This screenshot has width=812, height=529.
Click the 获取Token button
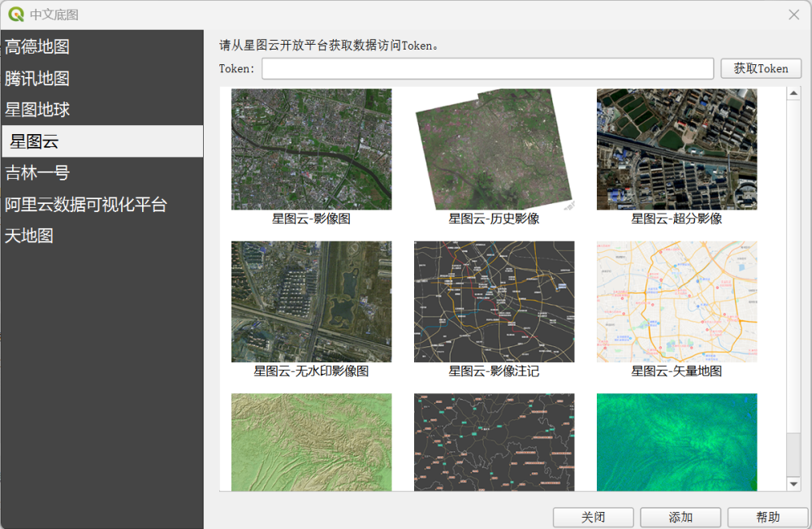[761, 69]
